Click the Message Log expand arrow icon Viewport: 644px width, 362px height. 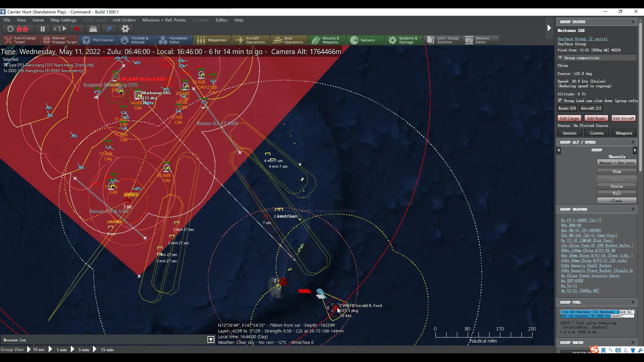[x=211, y=340]
